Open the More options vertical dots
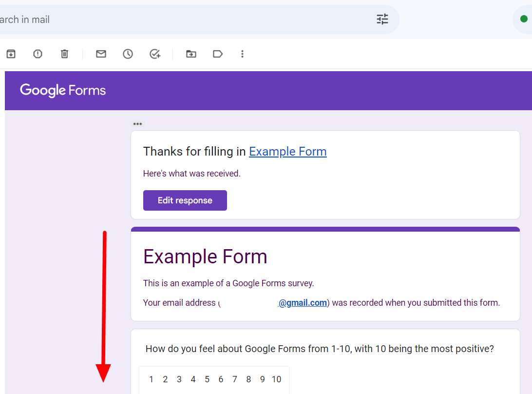 click(x=242, y=54)
